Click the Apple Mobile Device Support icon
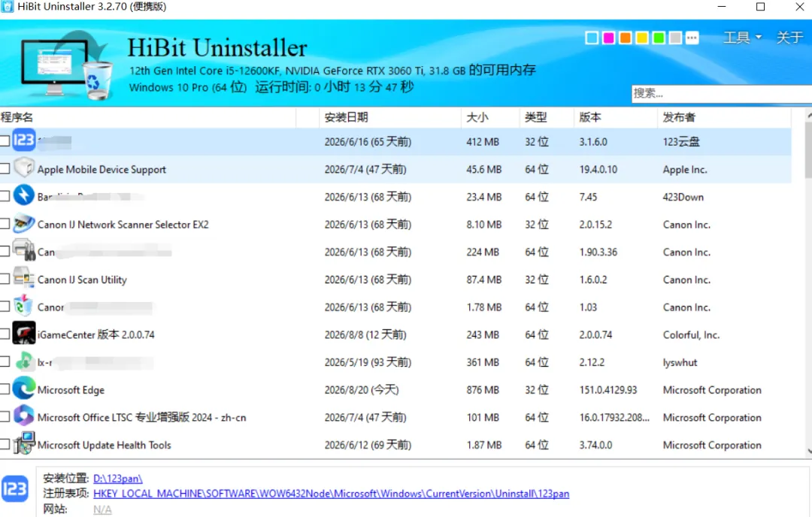 (x=24, y=168)
